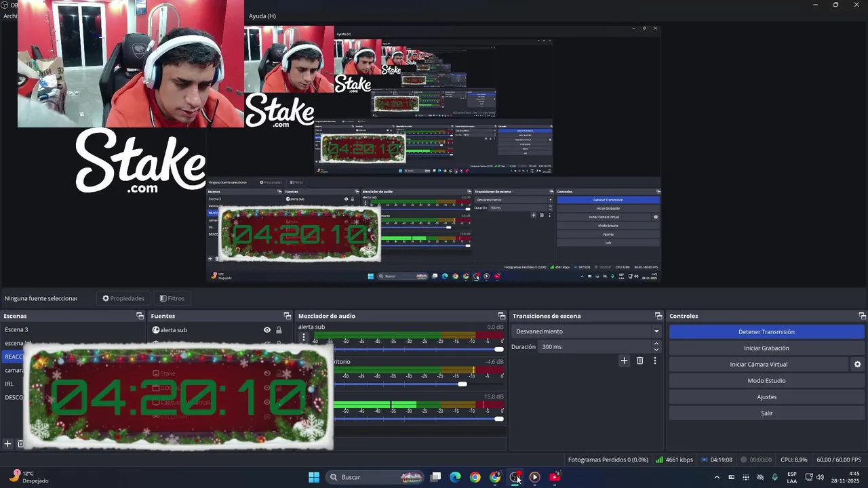
Task: Click the 15.8 dB level label
Action: click(x=494, y=396)
